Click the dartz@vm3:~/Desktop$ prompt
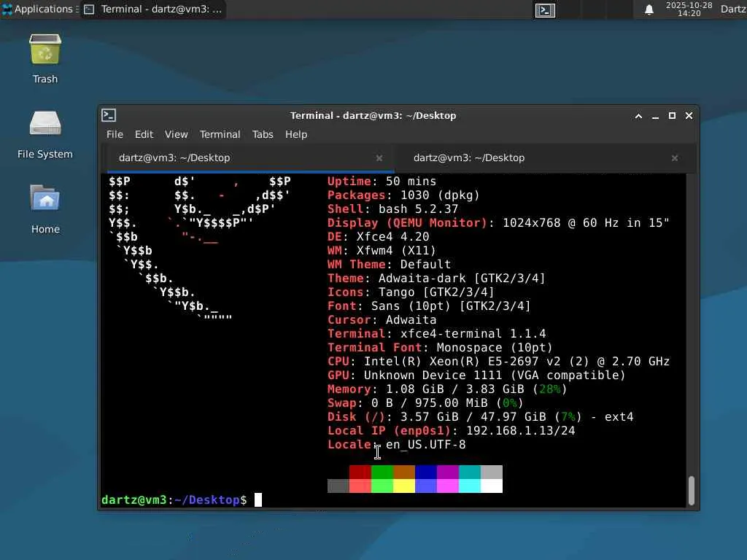The width and height of the screenshot is (747, 560). point(174,499)
